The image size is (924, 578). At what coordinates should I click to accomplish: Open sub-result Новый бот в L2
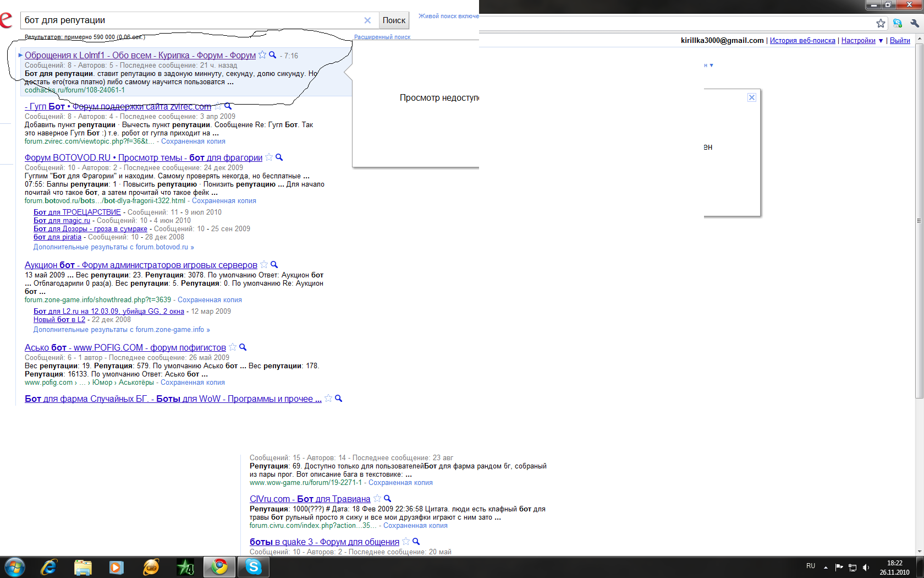pyautogui.click(x=59, y=319)
